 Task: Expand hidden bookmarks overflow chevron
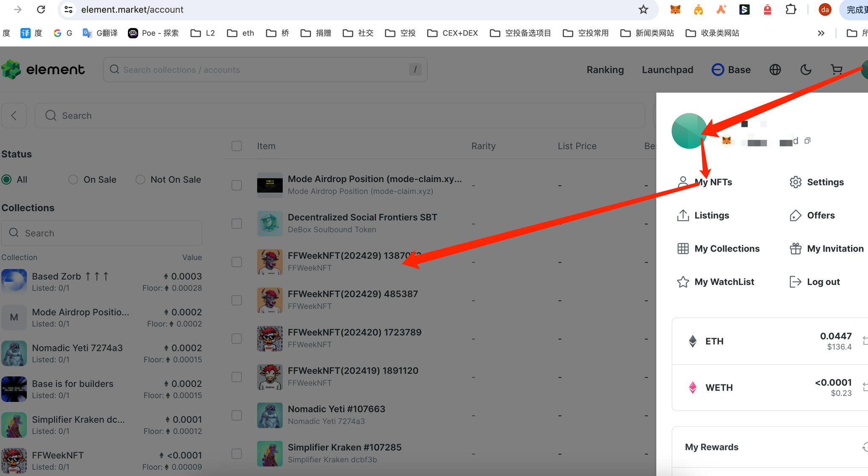click(x=821, y=33)
